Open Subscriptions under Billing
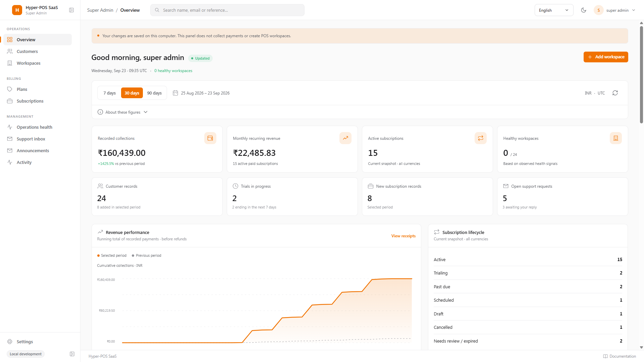The width and height of the screenshot is (644, 362). point(38,101)
